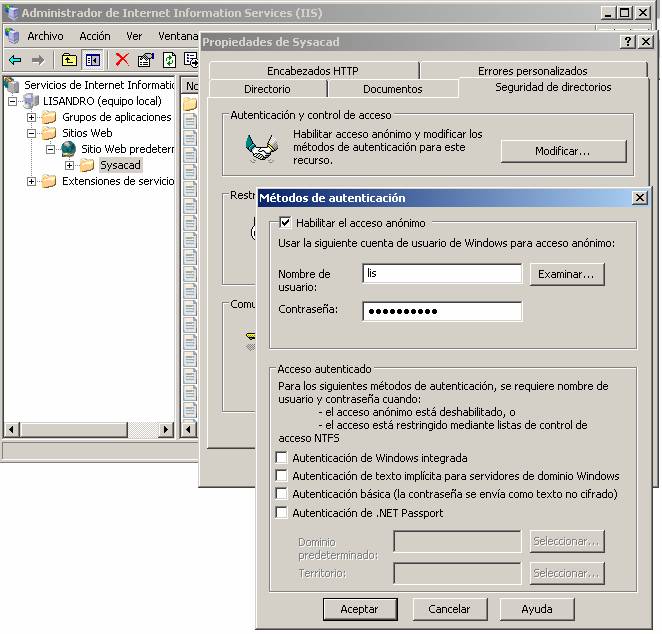This screenshot has height=634, width=662.
Task: Click the Up one level folder icon
Action: (x=69, y=60)
